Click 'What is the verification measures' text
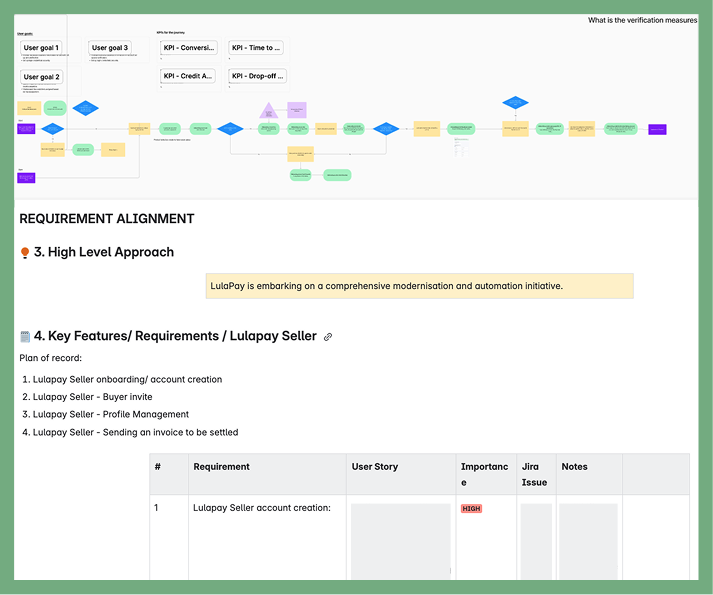Viewport: 713px width, 595px height. click(x=643, y=20)
